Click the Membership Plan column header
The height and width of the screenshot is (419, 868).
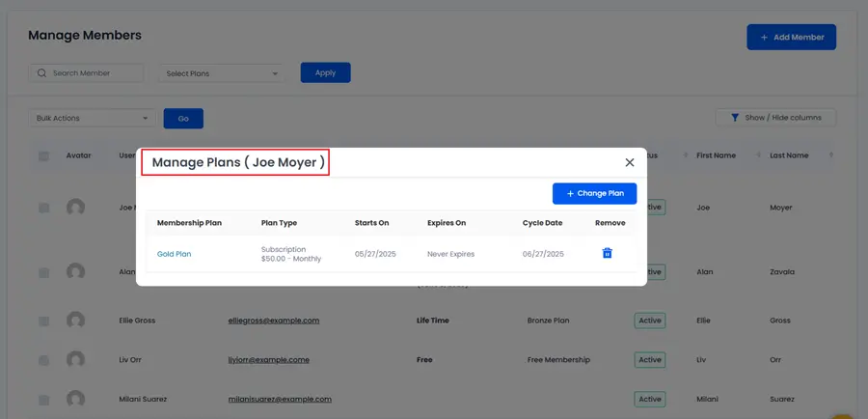point(189,223)
